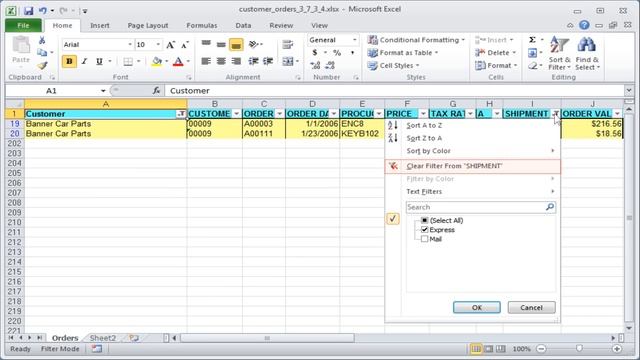640x360 pixels.
Task: Click the Align Text Left icon
Action: point(206,61)
